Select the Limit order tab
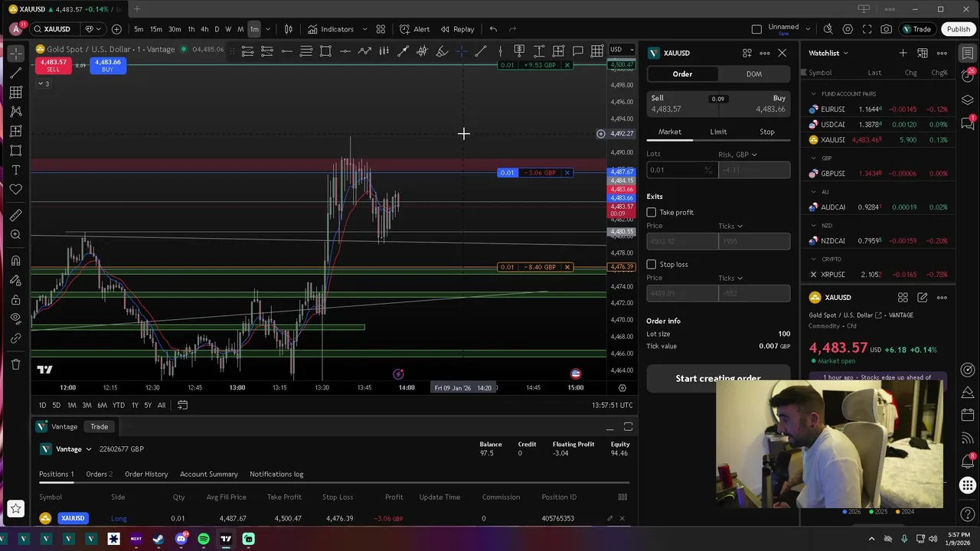This screenshot has width=980, height=551. coord(718,132)
